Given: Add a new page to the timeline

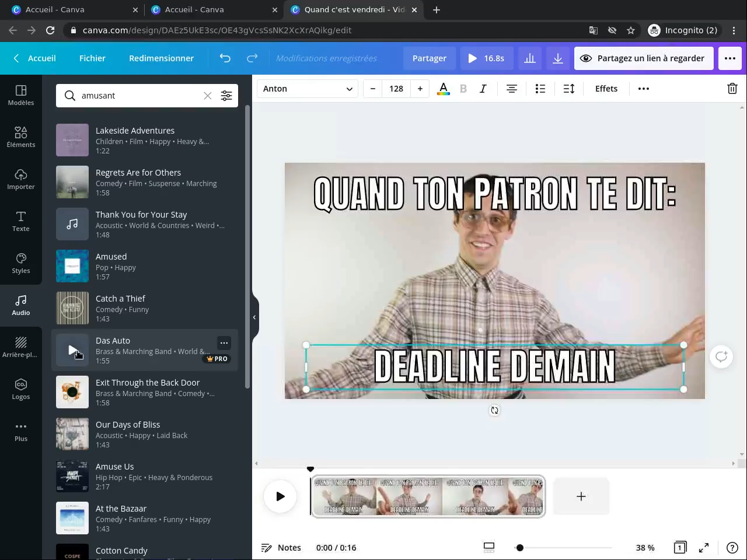Looking at the screenshot, I should click(x=581, y=496).
